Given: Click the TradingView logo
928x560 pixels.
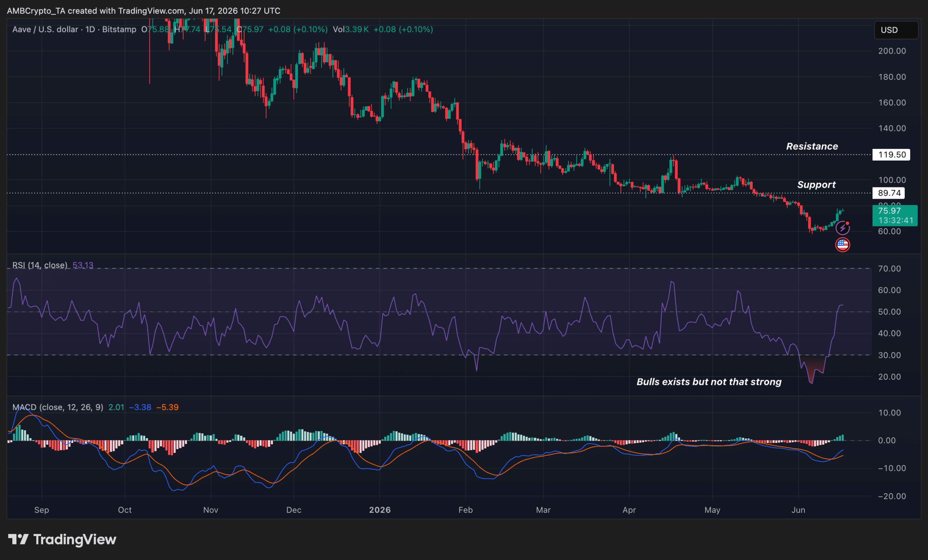Looking at the screenshot, I should pos(62,539).
